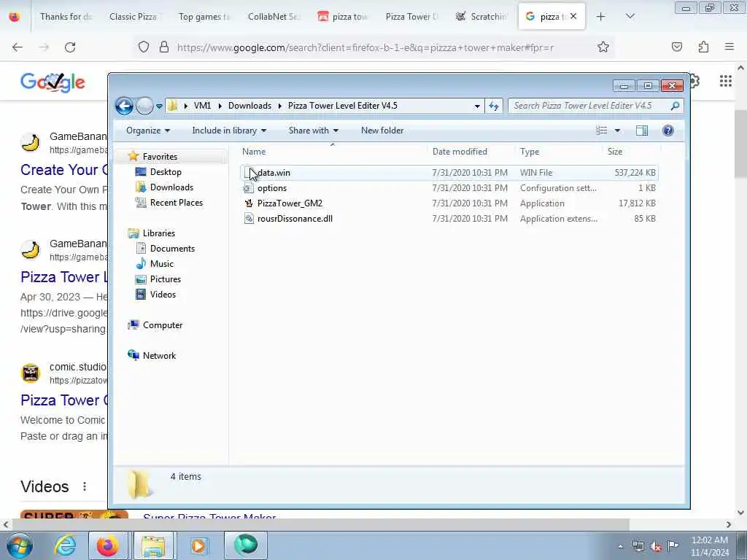
Task: Go back in Firefox
Action: [18, 47]
